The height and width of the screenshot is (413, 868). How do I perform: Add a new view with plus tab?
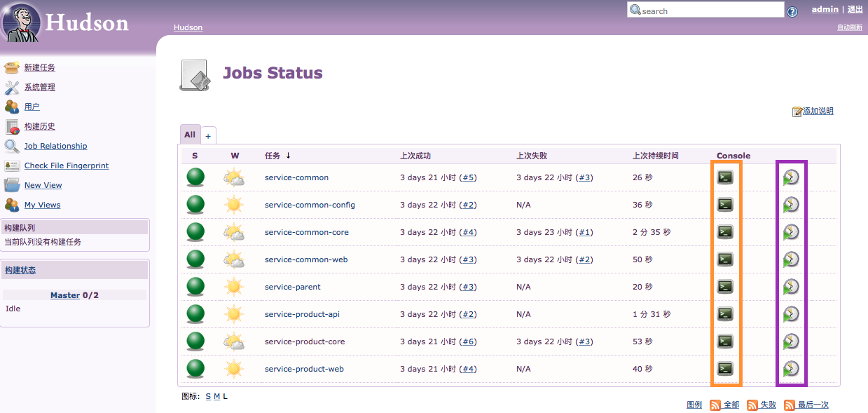coord(208,136)
